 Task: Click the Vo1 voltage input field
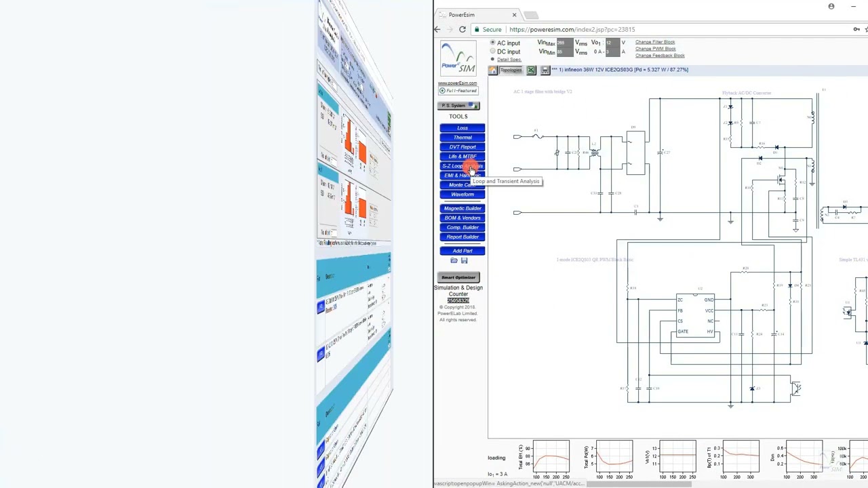click(612, 43)
